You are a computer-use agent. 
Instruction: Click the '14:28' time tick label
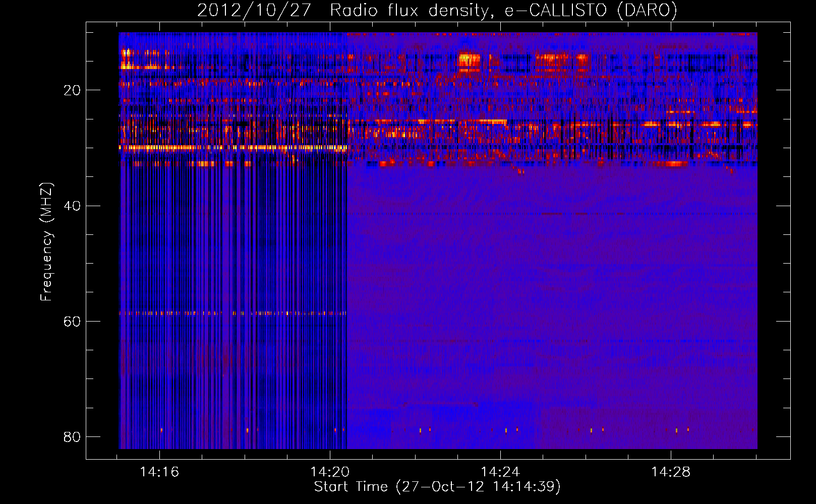(671, 472)
